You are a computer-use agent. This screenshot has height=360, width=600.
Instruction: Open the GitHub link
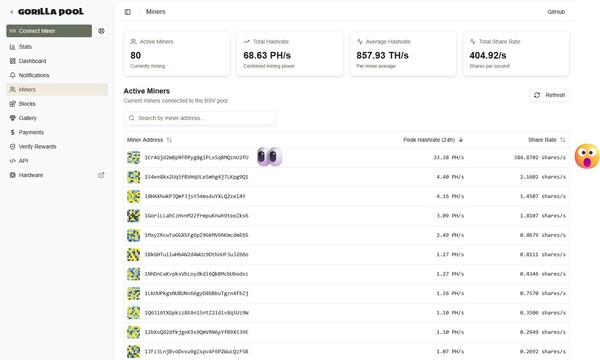click(x=556, y=12)
